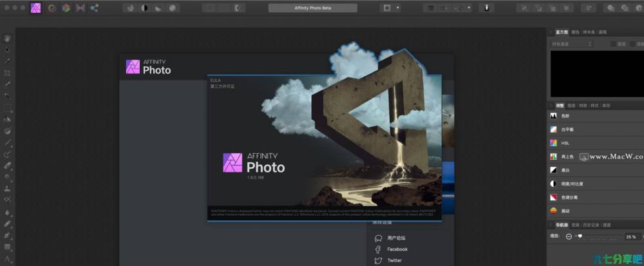Collapse the 直方图 panel group
Viewport: 644px width, 266px height.
tap(551, 32)
